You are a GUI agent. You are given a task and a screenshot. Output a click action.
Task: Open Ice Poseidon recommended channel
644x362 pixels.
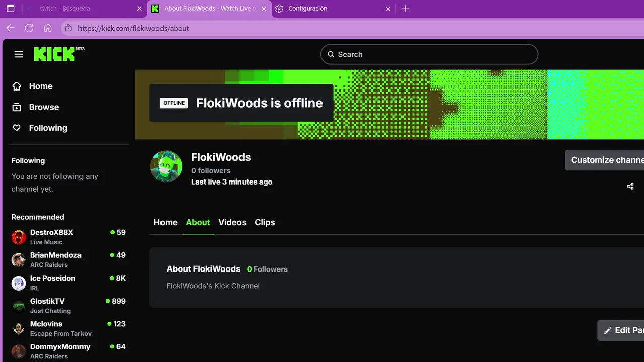[68, 283]
